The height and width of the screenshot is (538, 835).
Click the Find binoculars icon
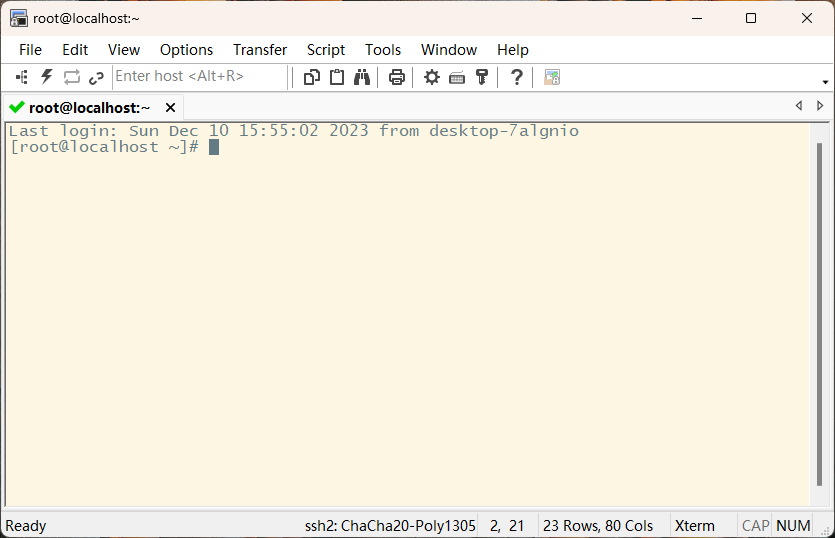point(362,77)
